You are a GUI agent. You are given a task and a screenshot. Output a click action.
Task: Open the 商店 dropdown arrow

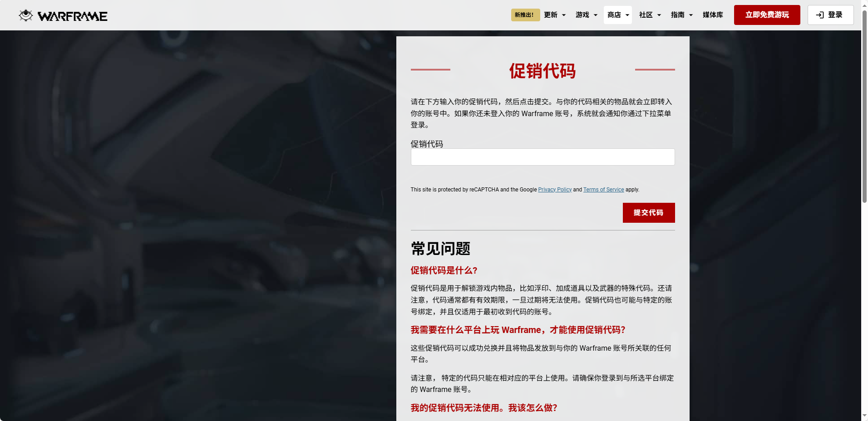coord(626,15)
